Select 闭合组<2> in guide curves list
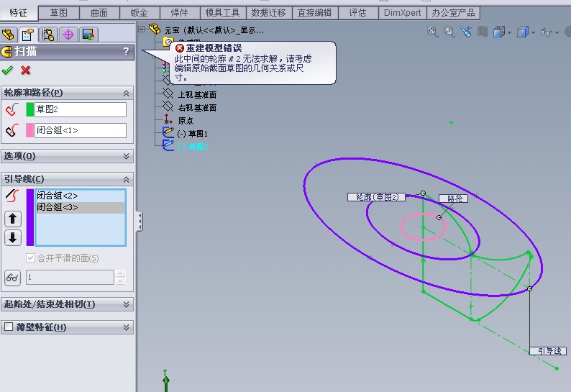Screen dimensions: 571x392 (80, 196)
